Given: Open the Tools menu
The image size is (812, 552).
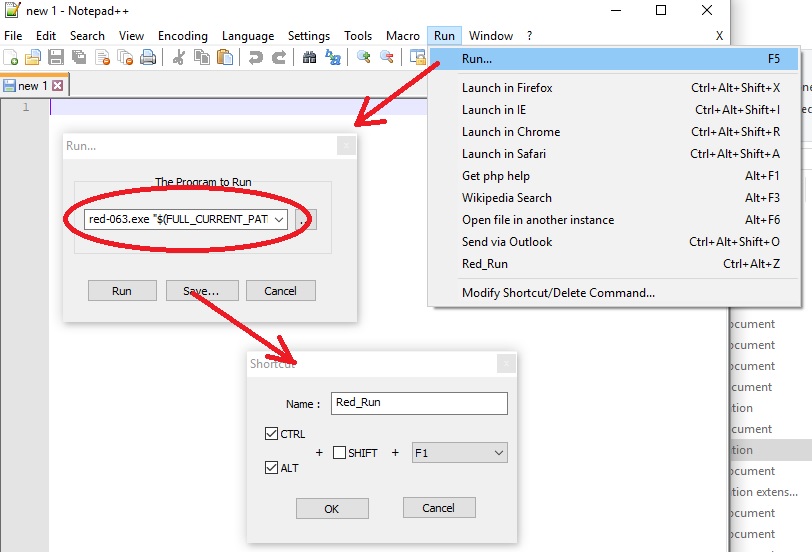Looking at the screenshot, I should [358, 36].
